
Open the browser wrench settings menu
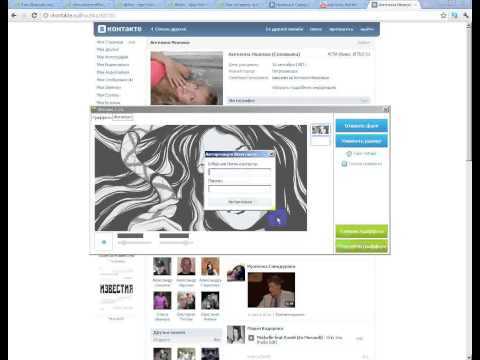[466, 15]
